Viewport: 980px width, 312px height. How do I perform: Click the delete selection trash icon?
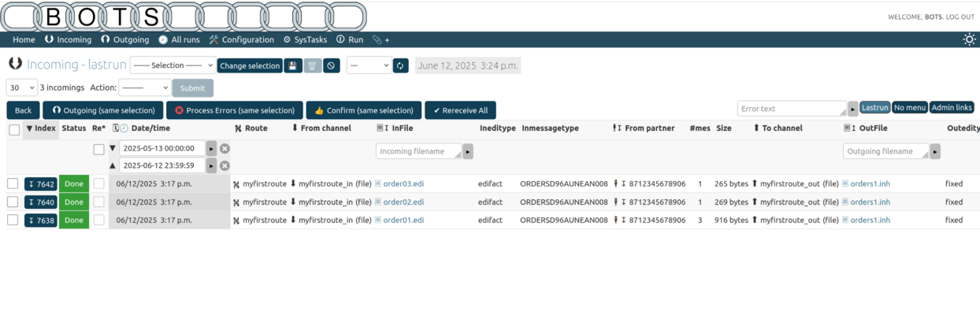pos(313,65)
